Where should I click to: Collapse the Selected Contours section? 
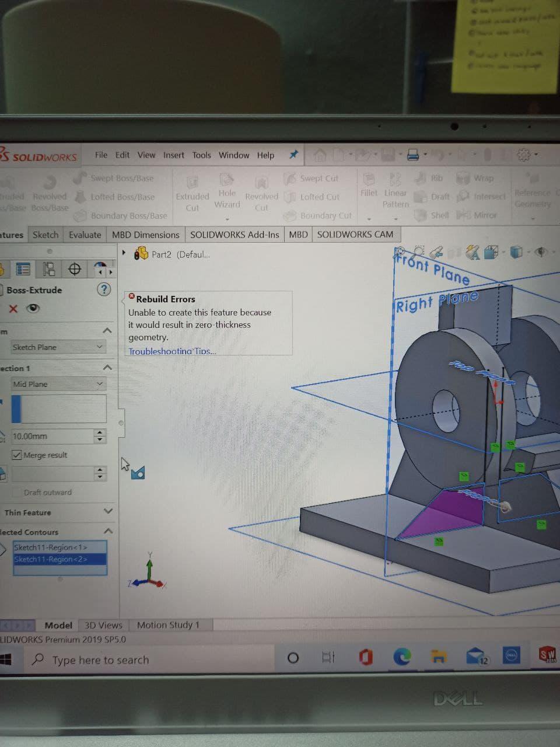108,531
